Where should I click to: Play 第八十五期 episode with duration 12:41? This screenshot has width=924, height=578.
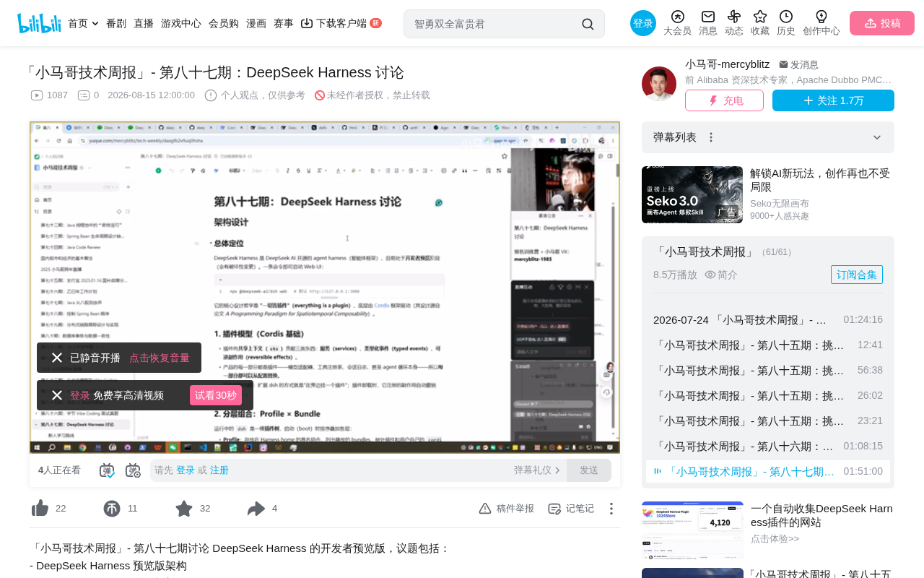768,345
